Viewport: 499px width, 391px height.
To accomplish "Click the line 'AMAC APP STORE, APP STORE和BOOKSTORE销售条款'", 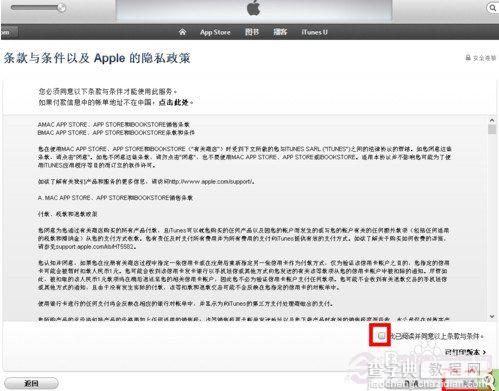I will coord(114,124).
